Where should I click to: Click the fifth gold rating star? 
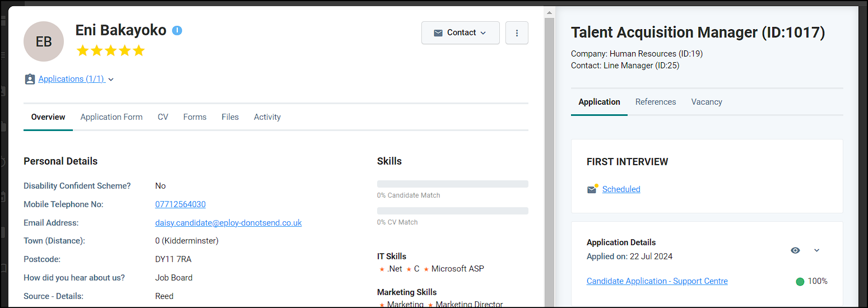pos(138,51)
